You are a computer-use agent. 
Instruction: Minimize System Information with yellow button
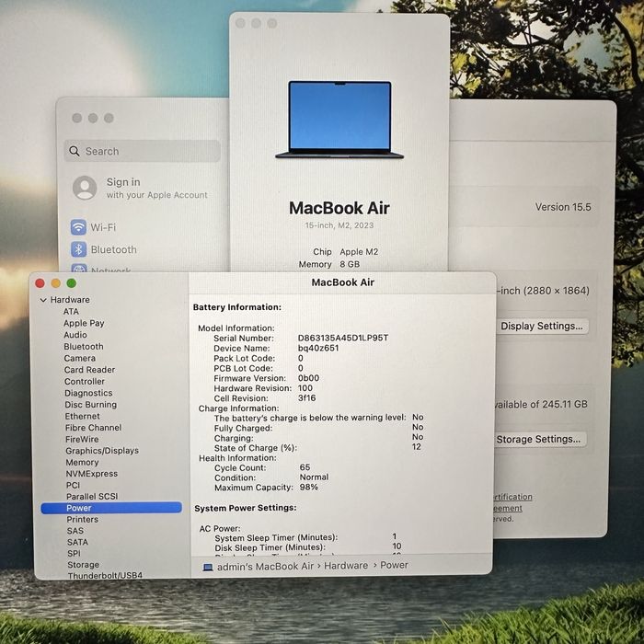point(56,283)
